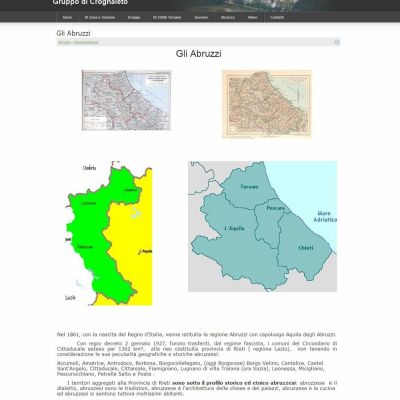Viewport: 400px width, 400px height.
Task: Click the Umbria label on green map
Action: pyautogui.click(x=89, y=168)
